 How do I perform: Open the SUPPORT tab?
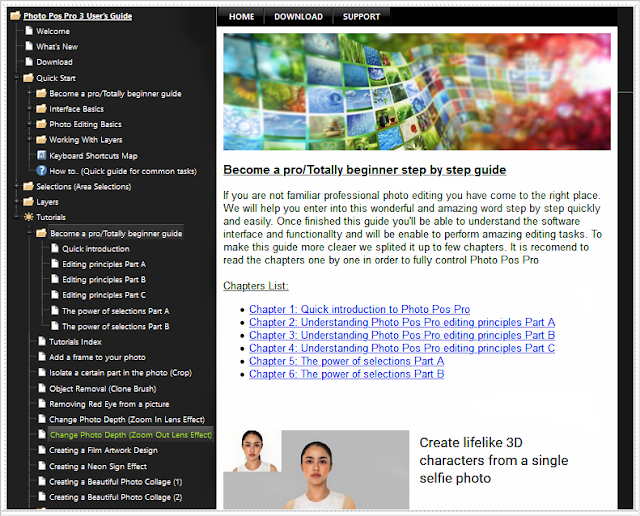click(361, 17)
